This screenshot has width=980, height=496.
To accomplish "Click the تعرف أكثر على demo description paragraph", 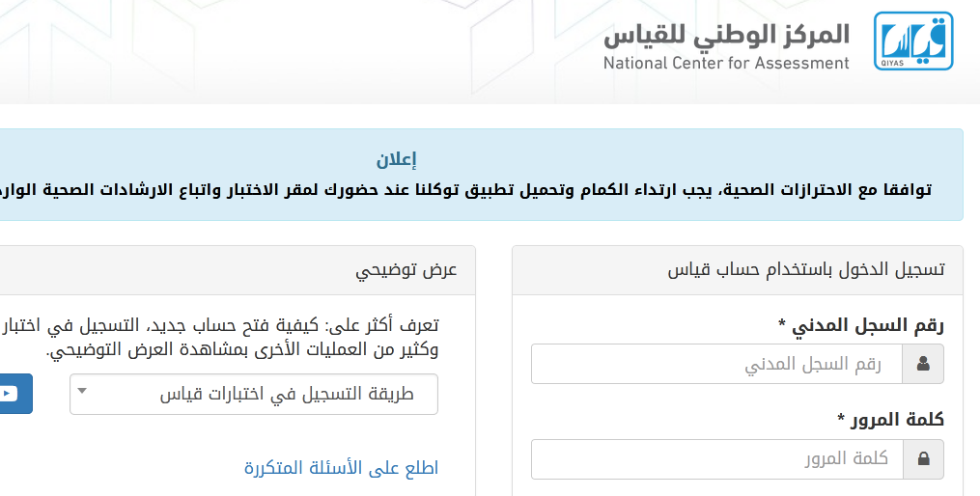I will 219,338.
